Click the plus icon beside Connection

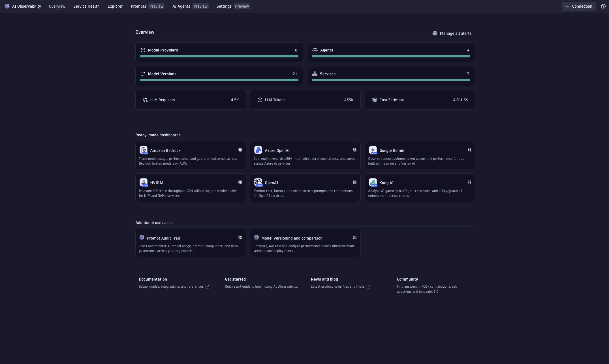click(x=567, y=6)
